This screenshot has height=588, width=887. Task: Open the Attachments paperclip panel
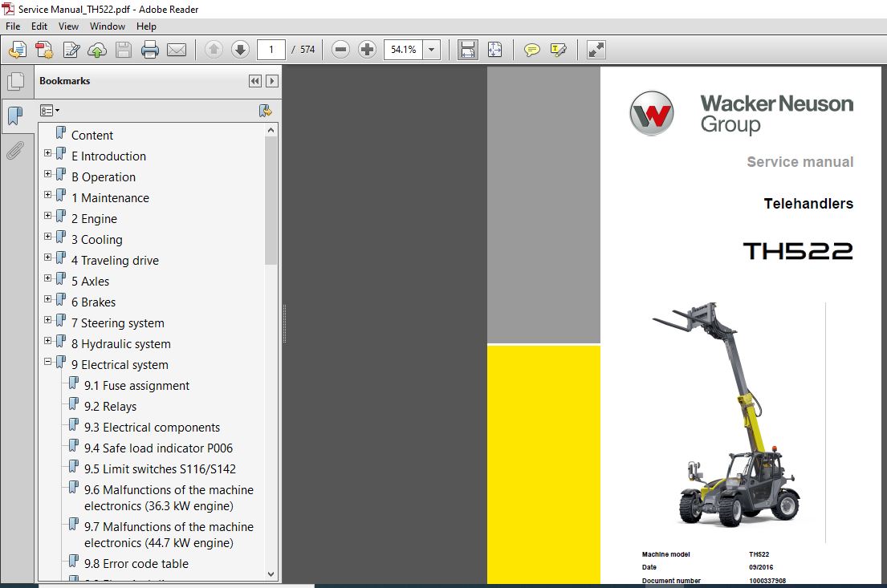point(16,150)
